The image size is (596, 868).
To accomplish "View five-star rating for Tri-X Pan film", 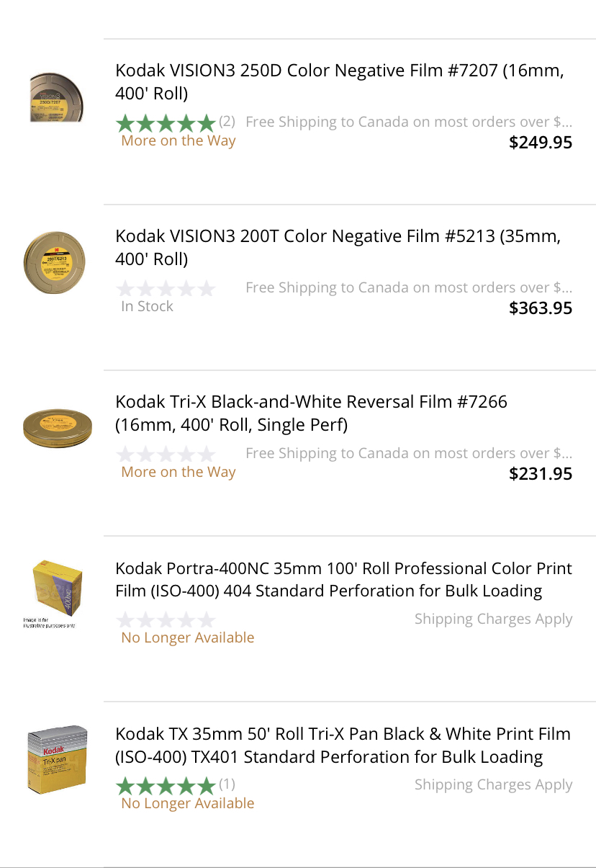I will [166, 785].
